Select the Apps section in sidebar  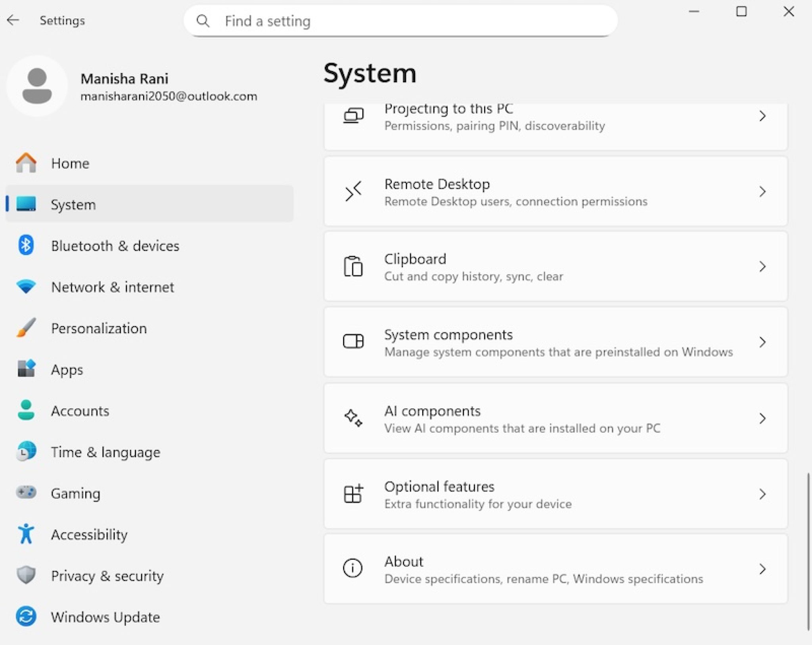[67, 369]
